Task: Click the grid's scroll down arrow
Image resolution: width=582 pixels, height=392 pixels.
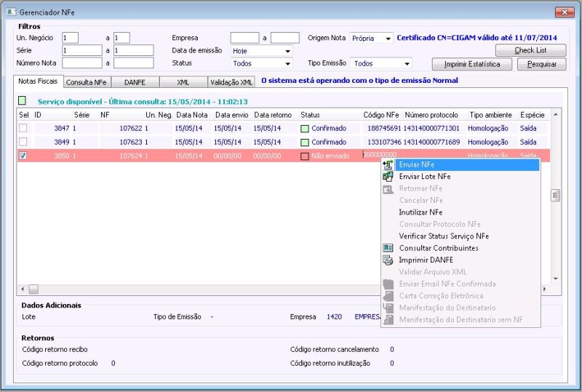Action: click(555, 279)
